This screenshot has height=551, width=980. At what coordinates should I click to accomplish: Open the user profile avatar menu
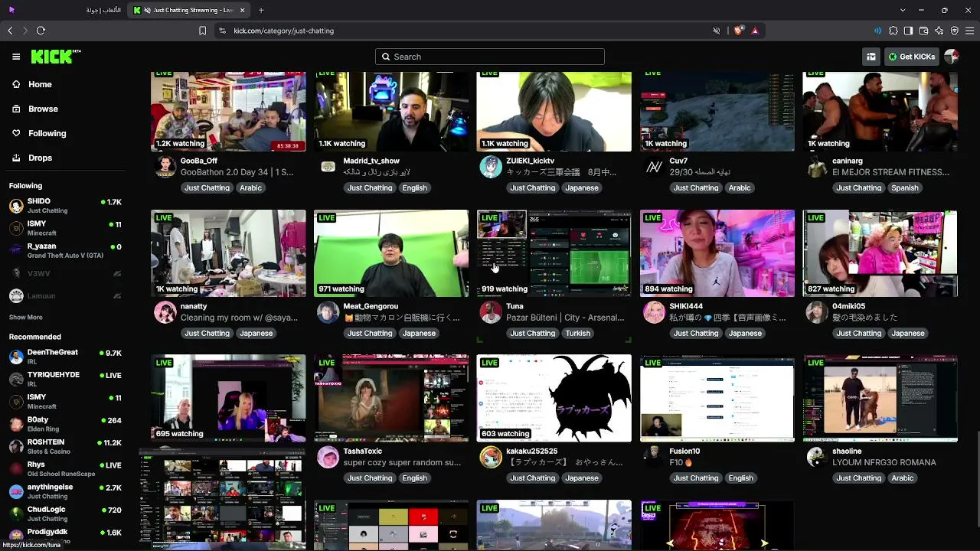(952, 57)
